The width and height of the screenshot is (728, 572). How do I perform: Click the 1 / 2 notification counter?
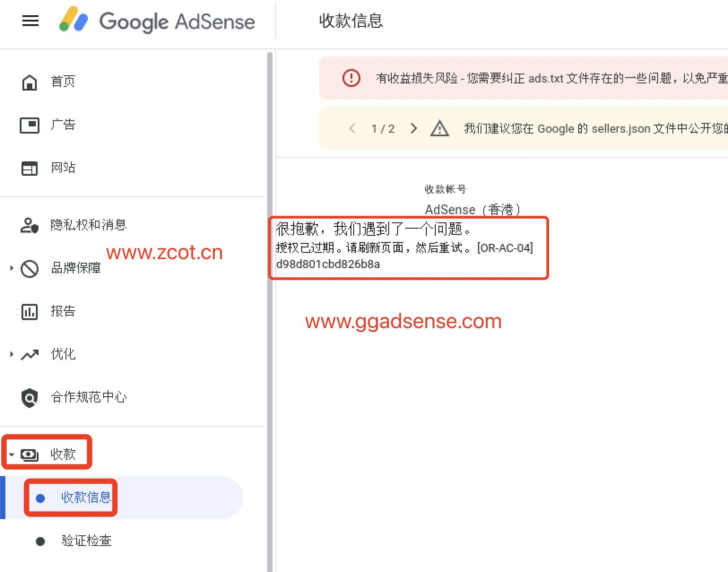(383, 129)
